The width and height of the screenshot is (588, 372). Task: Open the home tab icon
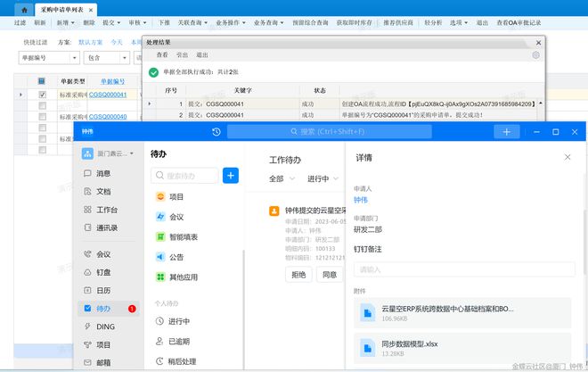pyautogui.click(x=24, y=10)
